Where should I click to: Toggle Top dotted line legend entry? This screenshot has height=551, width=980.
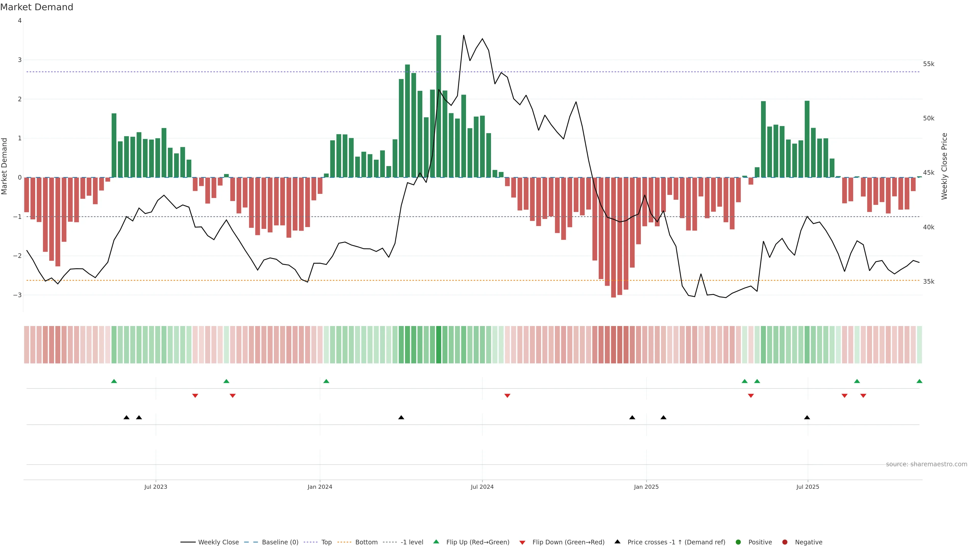click(326, 542)
